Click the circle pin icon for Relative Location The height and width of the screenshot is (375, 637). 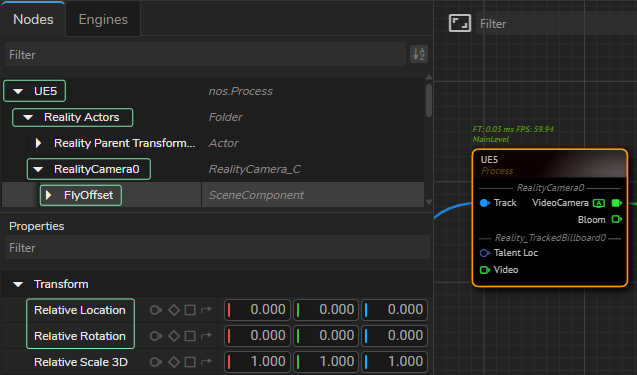click(x=156, y=310)
